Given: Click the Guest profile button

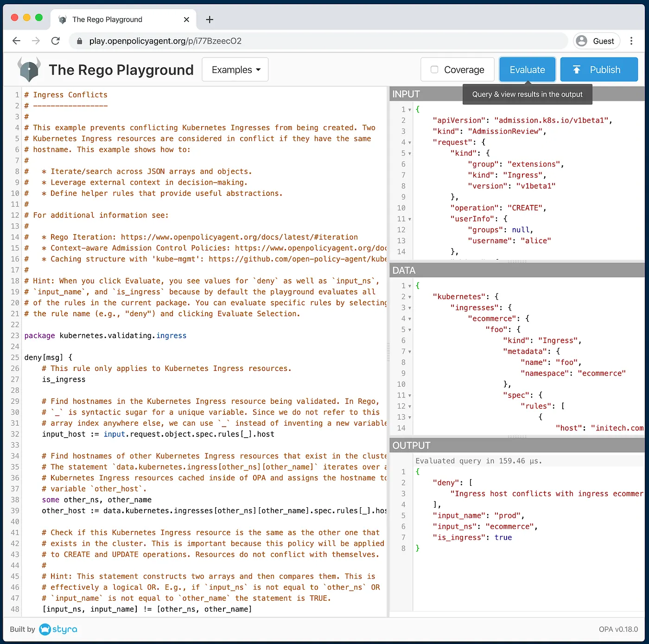Looking at the screenshot, I should (597, 41).
